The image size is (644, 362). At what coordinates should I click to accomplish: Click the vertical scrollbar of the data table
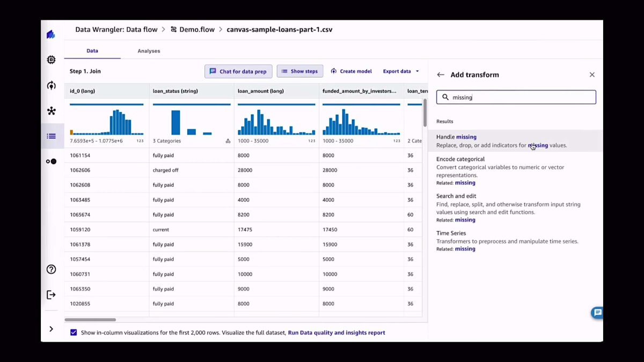[x=425, y=113]
